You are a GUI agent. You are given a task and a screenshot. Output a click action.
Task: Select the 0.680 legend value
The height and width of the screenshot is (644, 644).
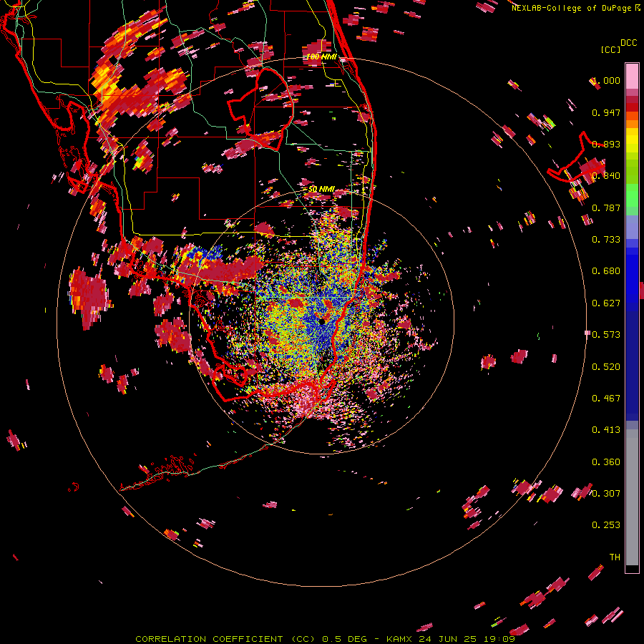click(x=606, y=271)
